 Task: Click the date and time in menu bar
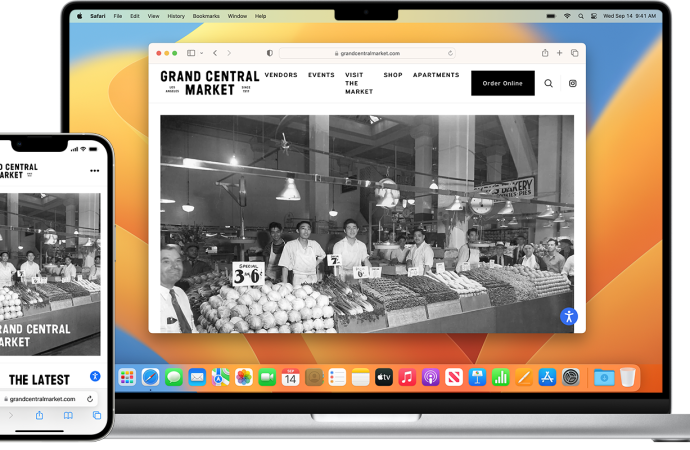(629, 16)
